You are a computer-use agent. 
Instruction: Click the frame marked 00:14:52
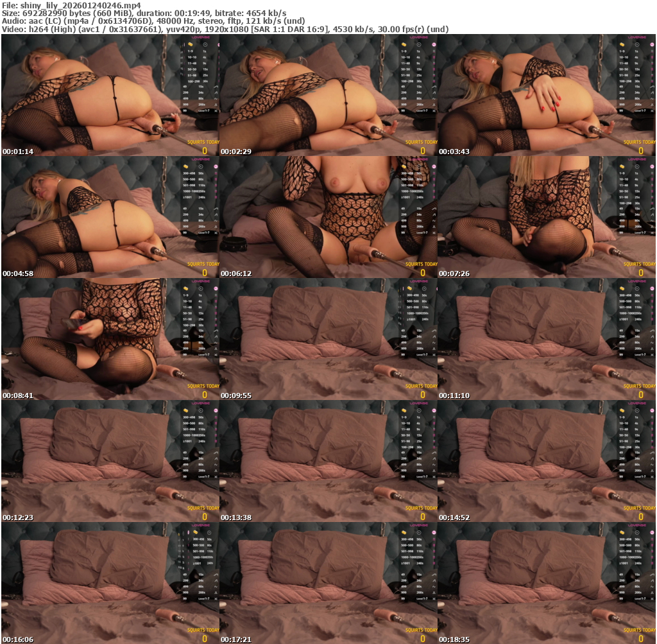(547, 461)
